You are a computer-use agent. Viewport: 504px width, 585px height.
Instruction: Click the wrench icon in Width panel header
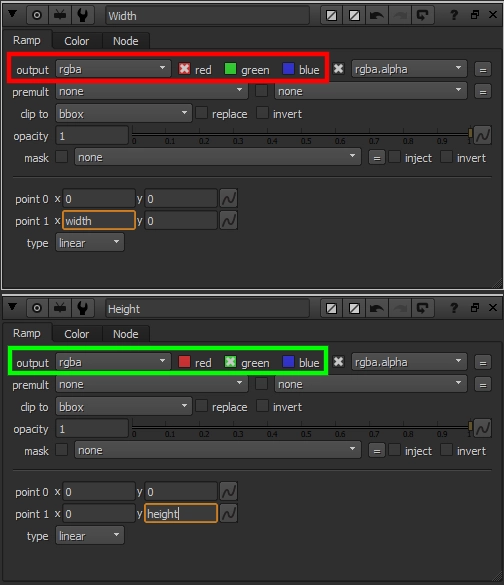(82, 15)
